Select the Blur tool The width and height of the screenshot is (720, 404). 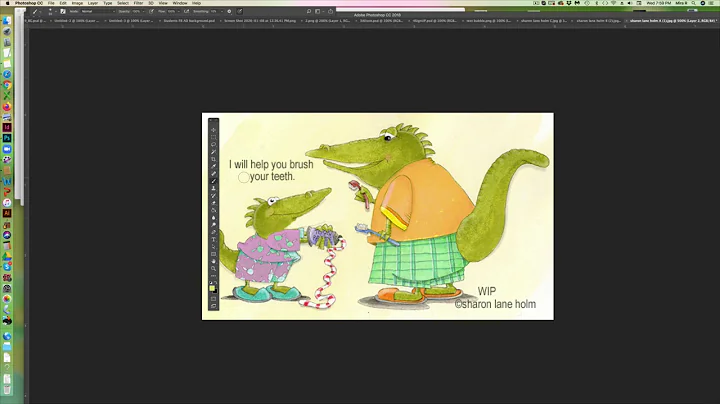coord(214,217)
